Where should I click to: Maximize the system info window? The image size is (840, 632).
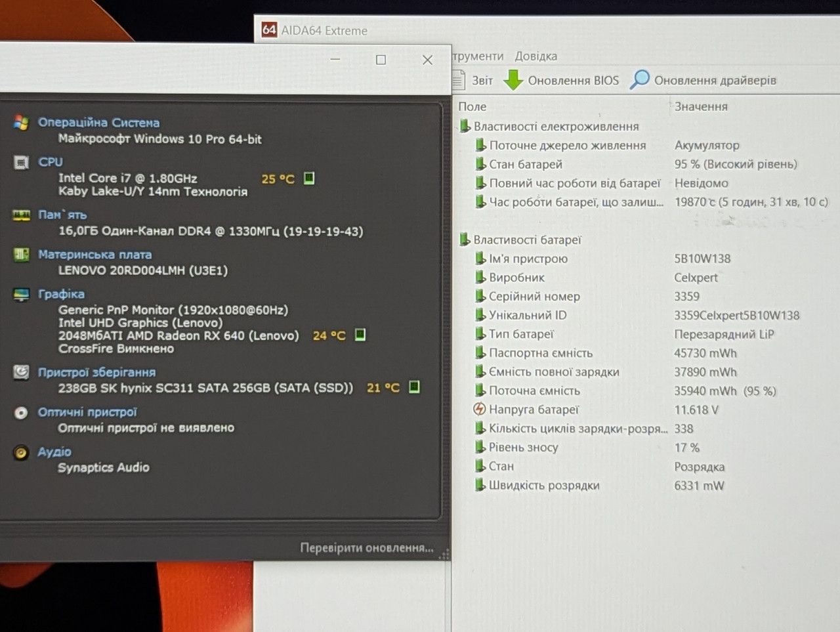pos(381,60)
